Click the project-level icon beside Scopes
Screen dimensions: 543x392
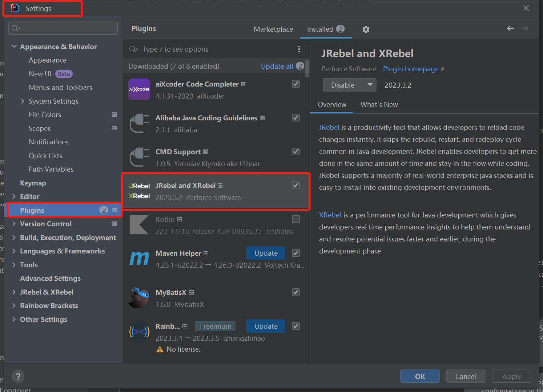click(114, 128)
